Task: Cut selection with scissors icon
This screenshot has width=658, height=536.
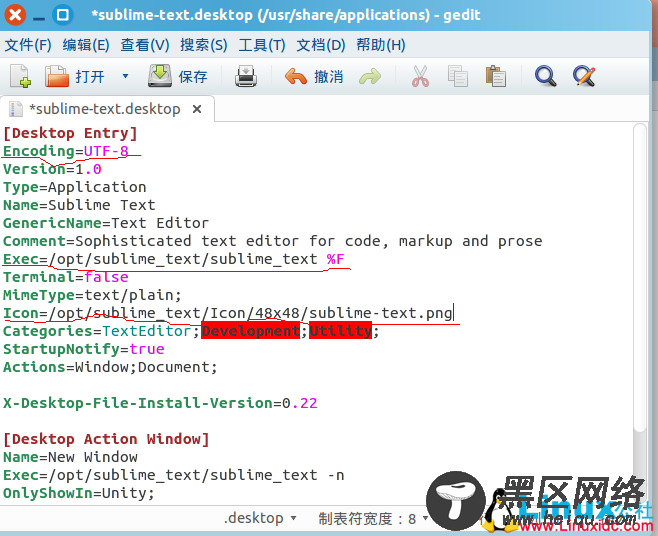Action: pyautogui.click(x=420, y=76)
